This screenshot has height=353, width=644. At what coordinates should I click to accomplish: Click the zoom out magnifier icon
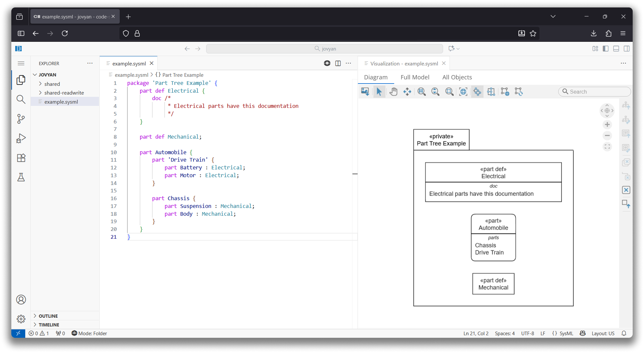click(435, 92)
